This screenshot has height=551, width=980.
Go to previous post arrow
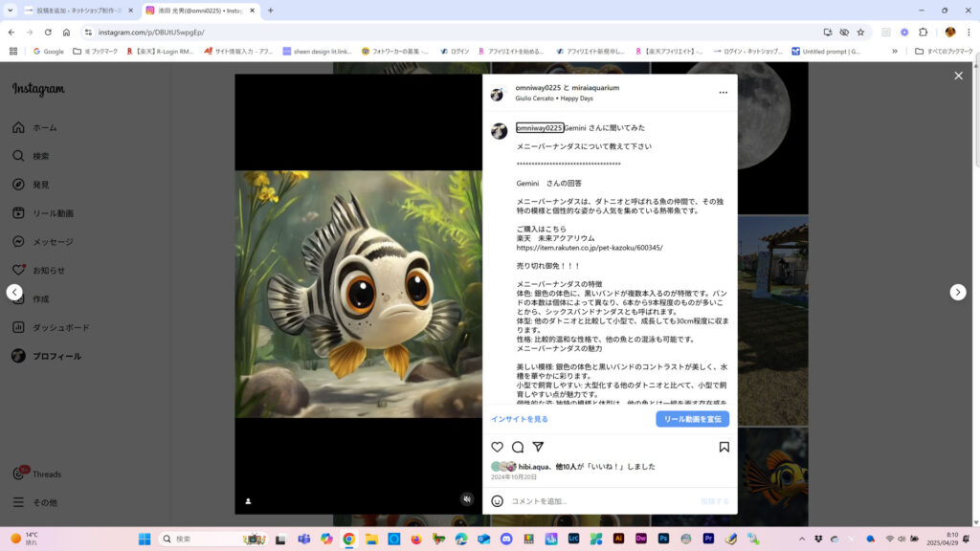click(14, 292)
